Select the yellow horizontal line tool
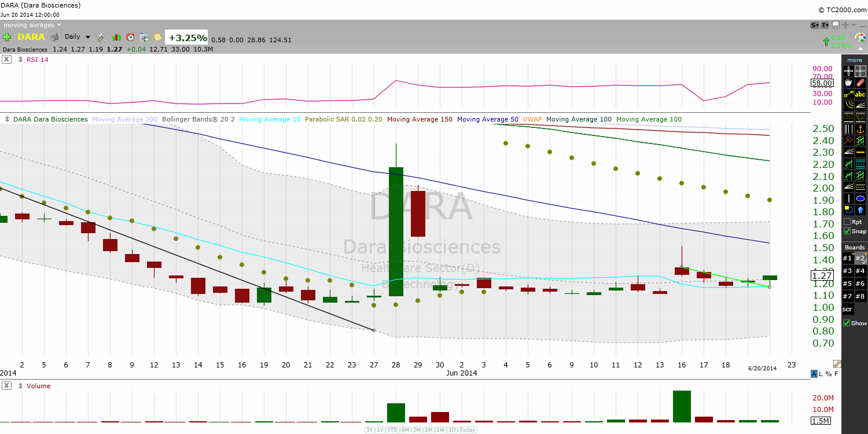 click(x=860, y=152)
